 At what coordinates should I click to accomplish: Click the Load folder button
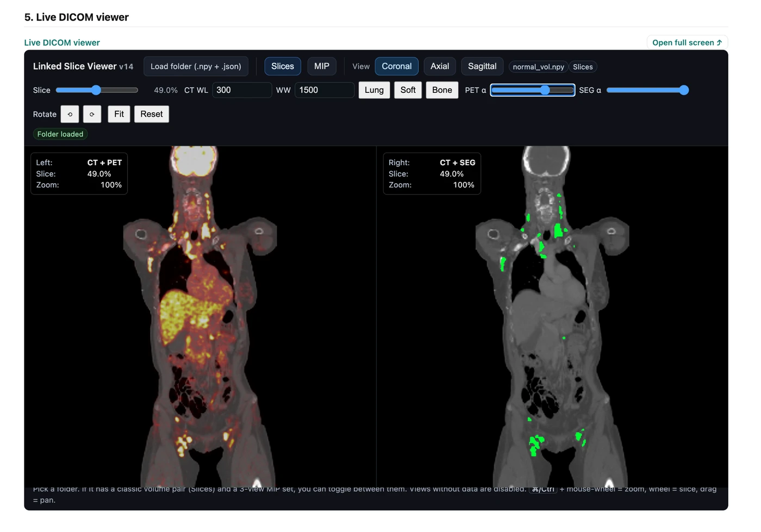point(196,66)
